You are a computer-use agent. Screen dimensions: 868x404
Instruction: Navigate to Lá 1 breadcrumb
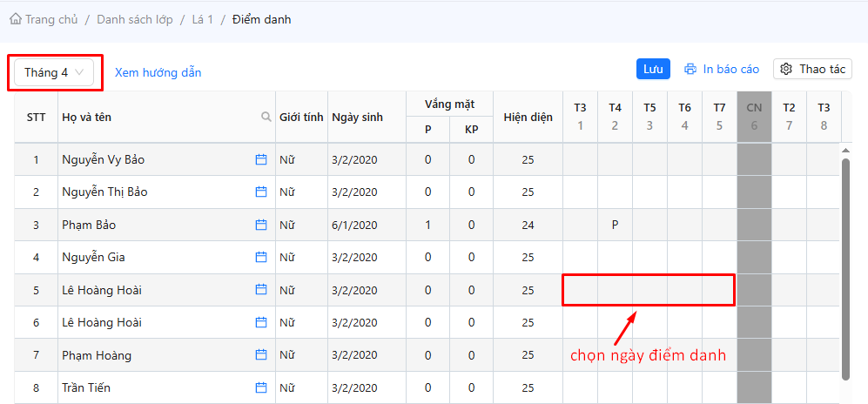(x=202, y=19)
